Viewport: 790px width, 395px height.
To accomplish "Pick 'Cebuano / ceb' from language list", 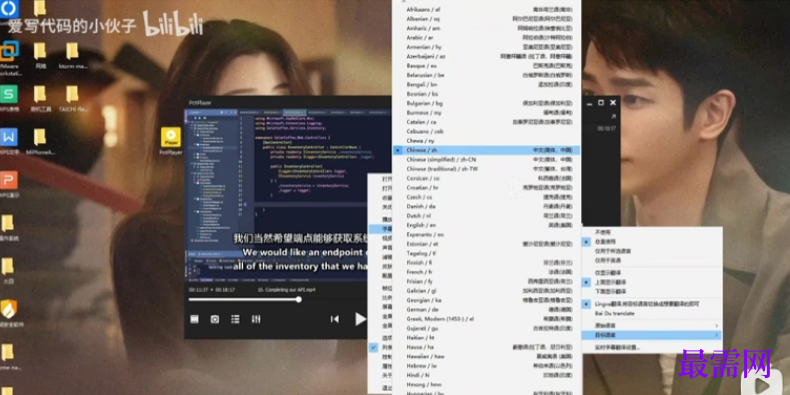I will click(487, 131).
